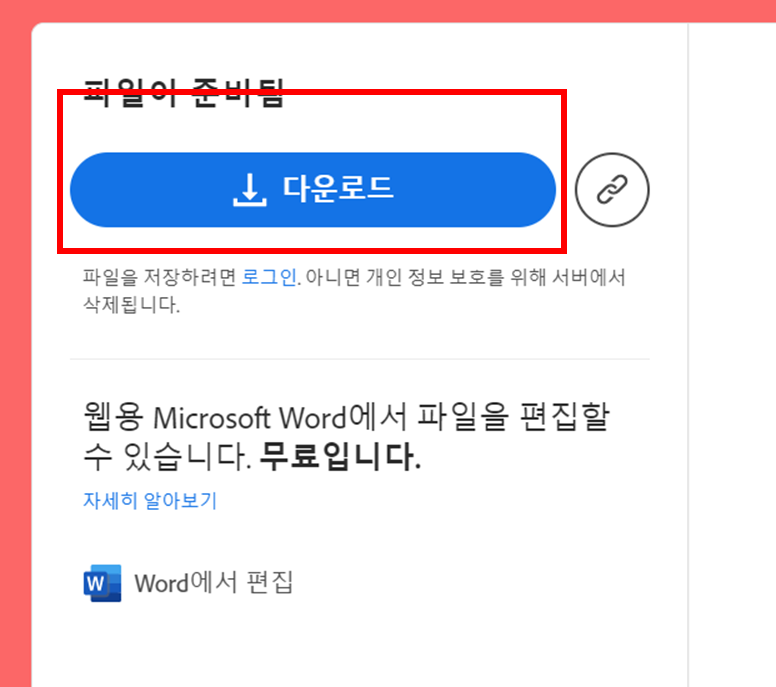Click the 삭제됩니다 text line
Screen dimensions: 776x687
131,304
